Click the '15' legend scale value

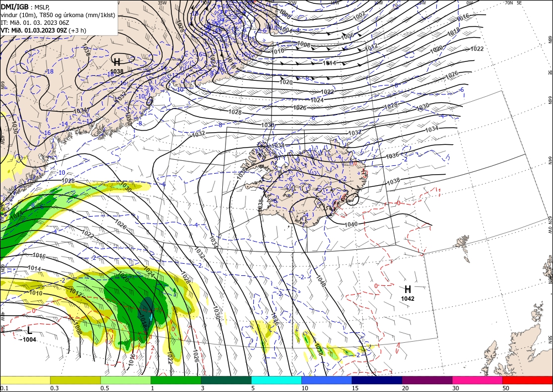pyautogui.click(x=355, y=388)
